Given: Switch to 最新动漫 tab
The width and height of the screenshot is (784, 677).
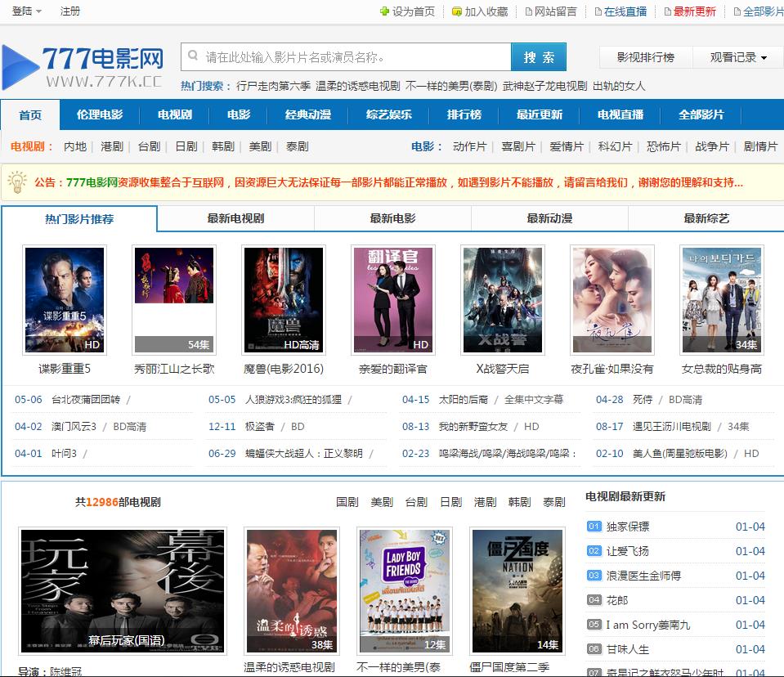Looking at the screenshot, I should point(549,218).
